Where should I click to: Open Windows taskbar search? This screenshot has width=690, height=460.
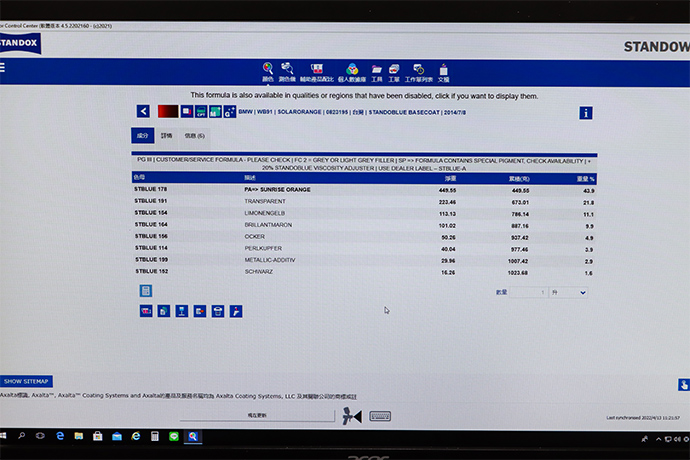(x=21, y=436)
